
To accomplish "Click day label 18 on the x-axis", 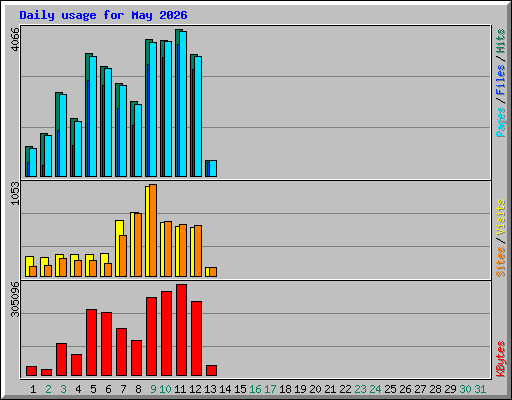I will click(x=285, y=389).
